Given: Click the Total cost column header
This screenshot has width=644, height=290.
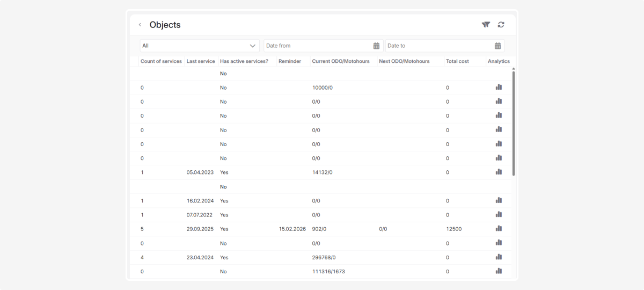Looking at the screenshot, I should click(x=457, y=61).
